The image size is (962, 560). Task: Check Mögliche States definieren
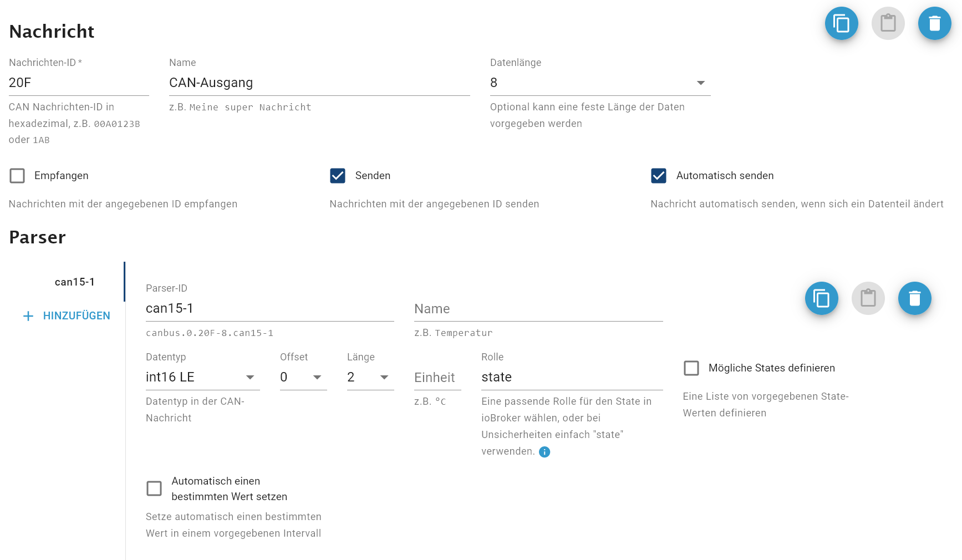point(691,368)
